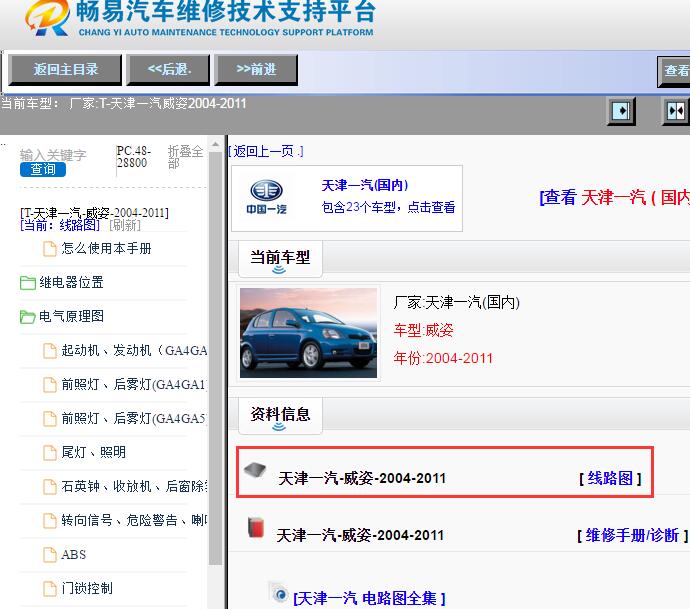Open the 石英钟、收放机 entry
This screenshot has height=609, width=690.
pos(135,486)
